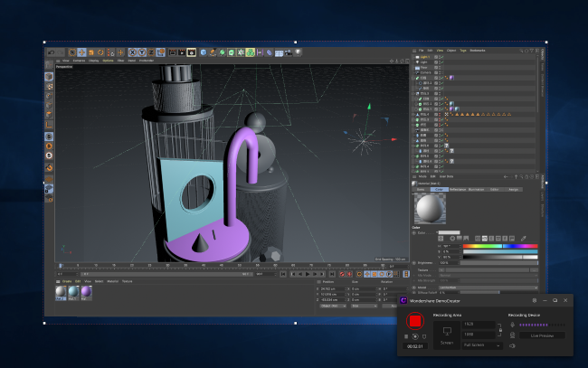
Task: Activate the Move tool
Action: point(81,52)
